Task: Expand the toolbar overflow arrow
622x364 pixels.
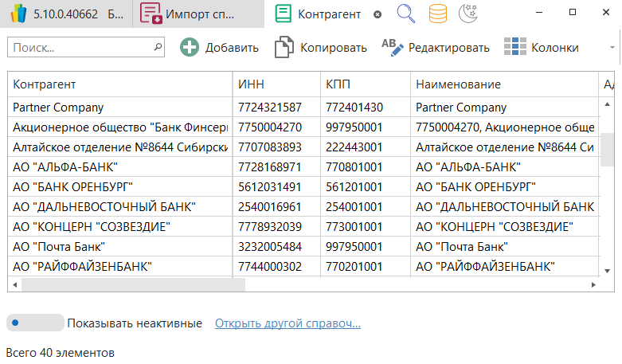Action: [x=612, y=48]
